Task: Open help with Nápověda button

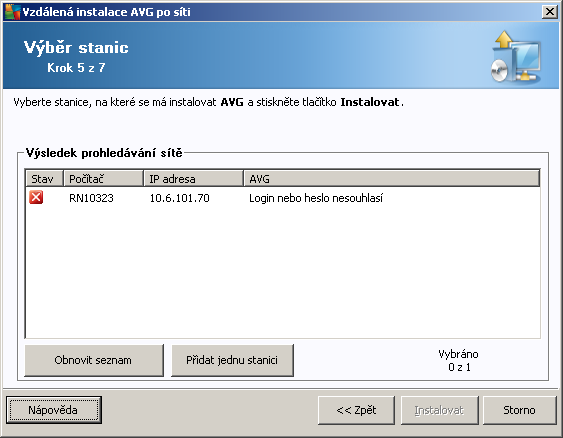Action: (53, 410)
